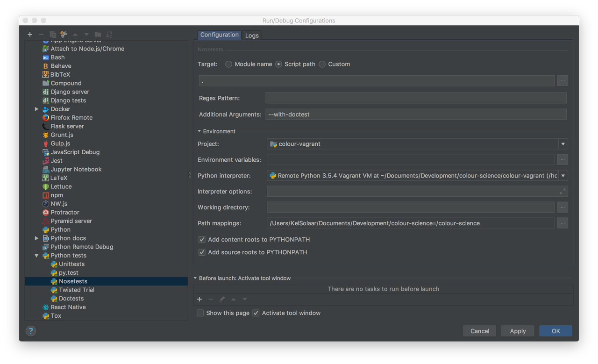Click the Move Up arrow in list toolbar
This screenshot has width=598, height=364.
click(x=75, y=35)
